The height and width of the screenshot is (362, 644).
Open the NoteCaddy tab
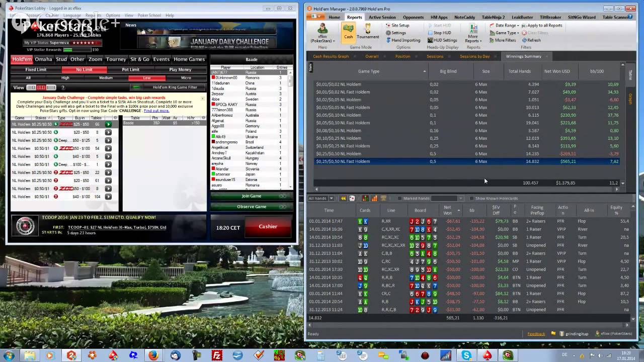click(464, 17)
